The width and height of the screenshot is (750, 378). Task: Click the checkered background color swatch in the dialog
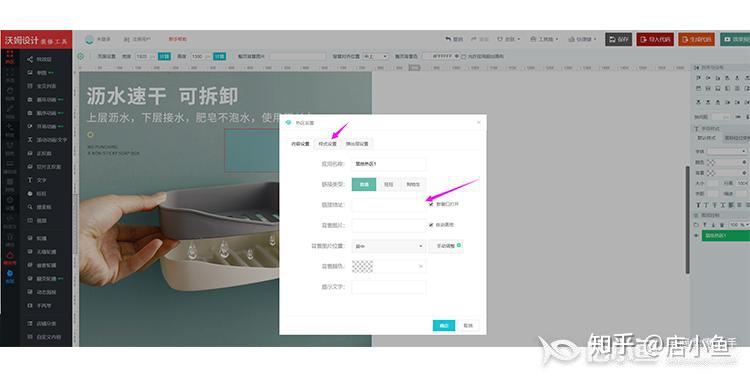362,267
